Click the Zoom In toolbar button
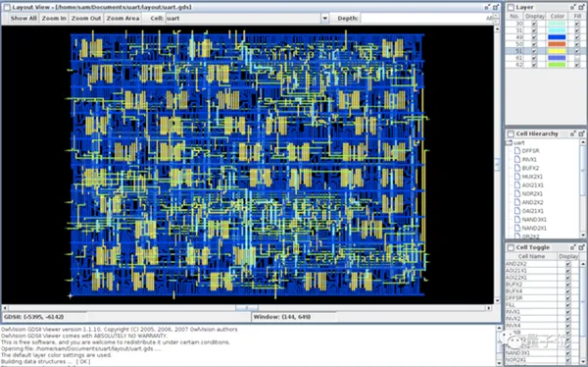This screenshot has width=588, height=367. pos(54,18)
